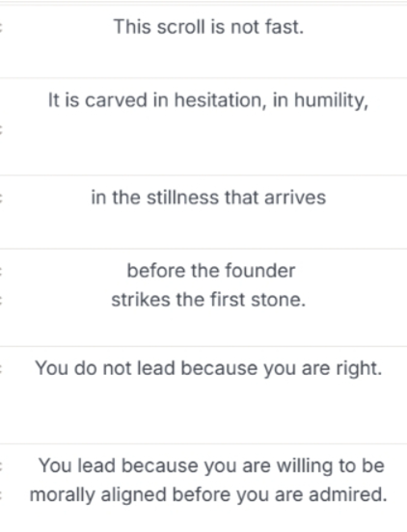Click the drag handle on the empty line under "humility,"
Screen dimensions: 407x532
[1, 129]
